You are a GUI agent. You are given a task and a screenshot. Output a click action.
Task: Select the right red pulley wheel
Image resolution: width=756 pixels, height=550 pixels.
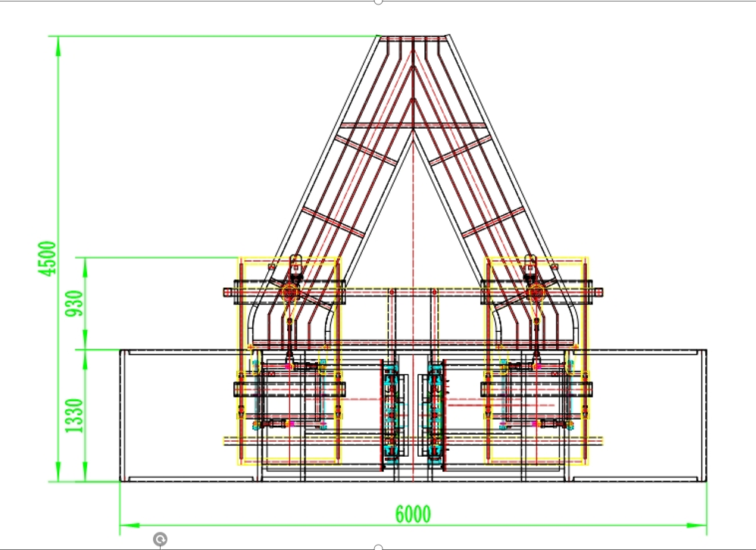(x=537, y=292)
